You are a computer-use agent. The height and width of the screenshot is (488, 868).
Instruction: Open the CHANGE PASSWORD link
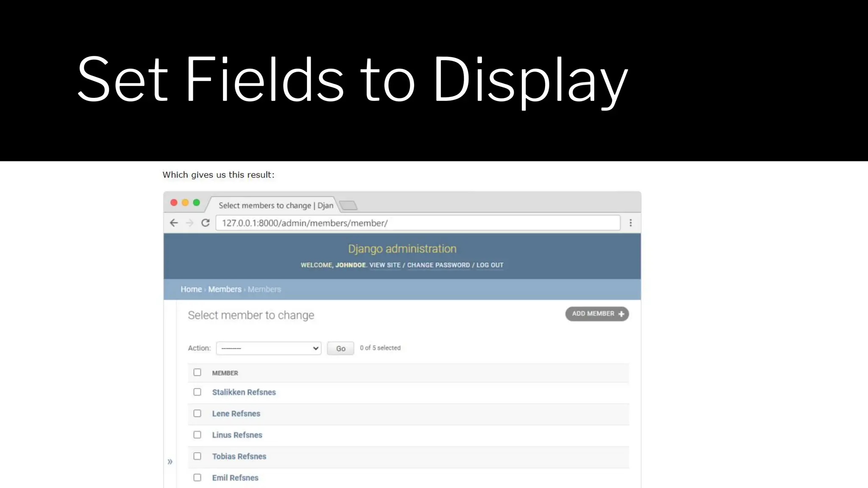439,265
